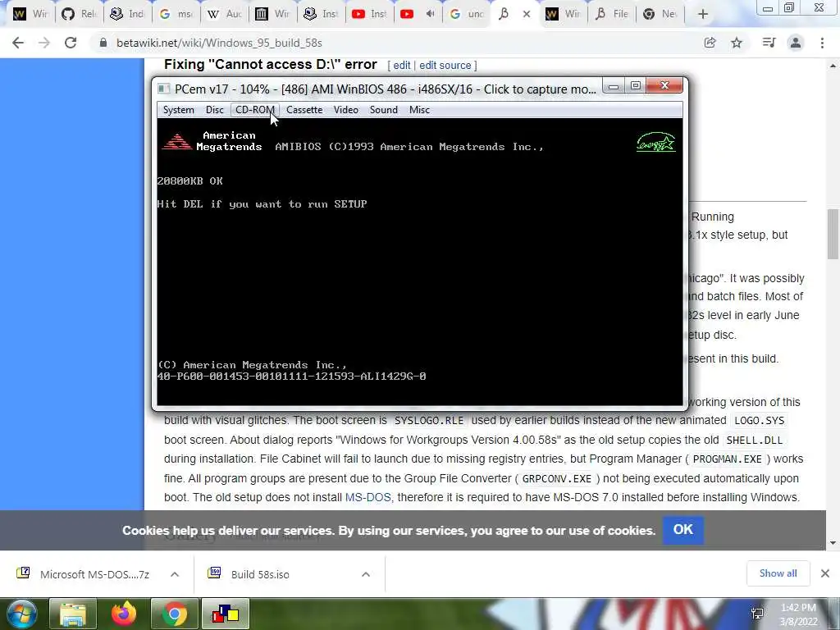Open the System menu in PCem
The image size is (840, 630).
coord(178,110)
